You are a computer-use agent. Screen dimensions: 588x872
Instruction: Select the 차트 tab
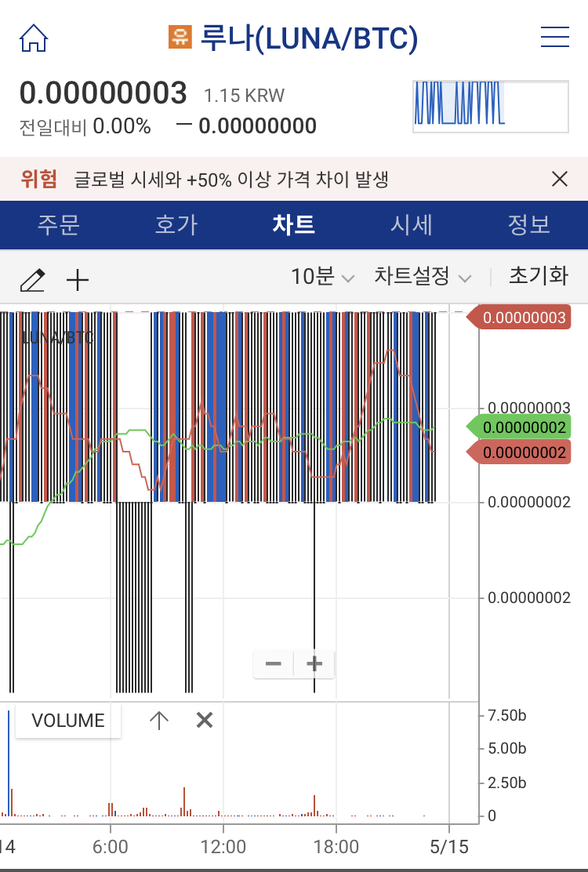pos(294,225)
